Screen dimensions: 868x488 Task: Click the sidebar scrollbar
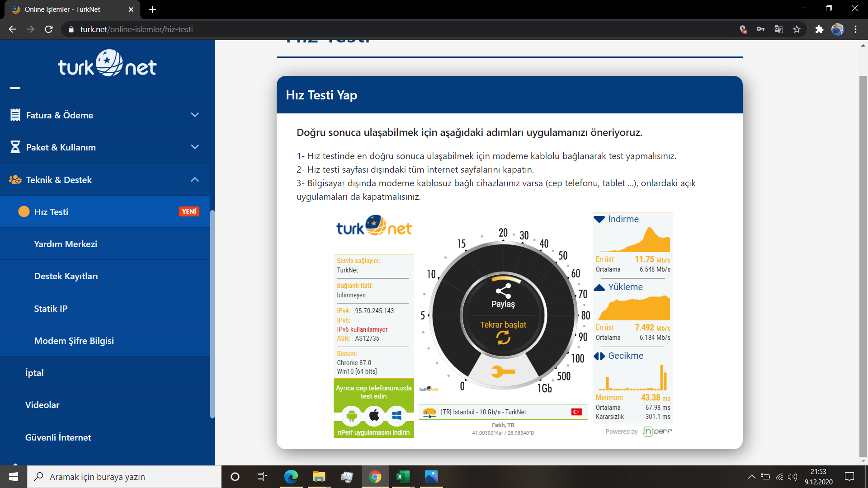(x=212, y=314)
